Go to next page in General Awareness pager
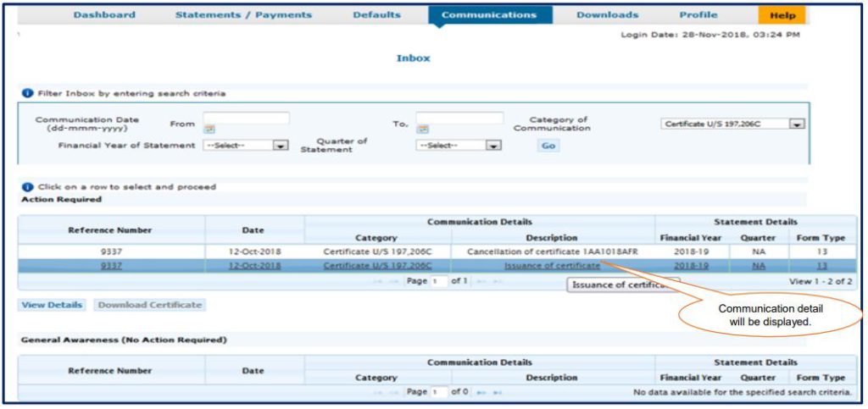 tap(481, 393)
